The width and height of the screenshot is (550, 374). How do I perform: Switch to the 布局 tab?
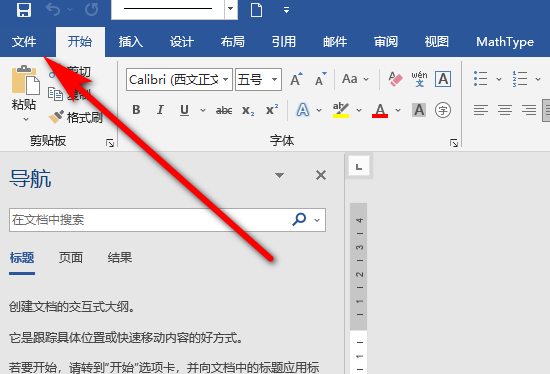(x=233, y=42)
